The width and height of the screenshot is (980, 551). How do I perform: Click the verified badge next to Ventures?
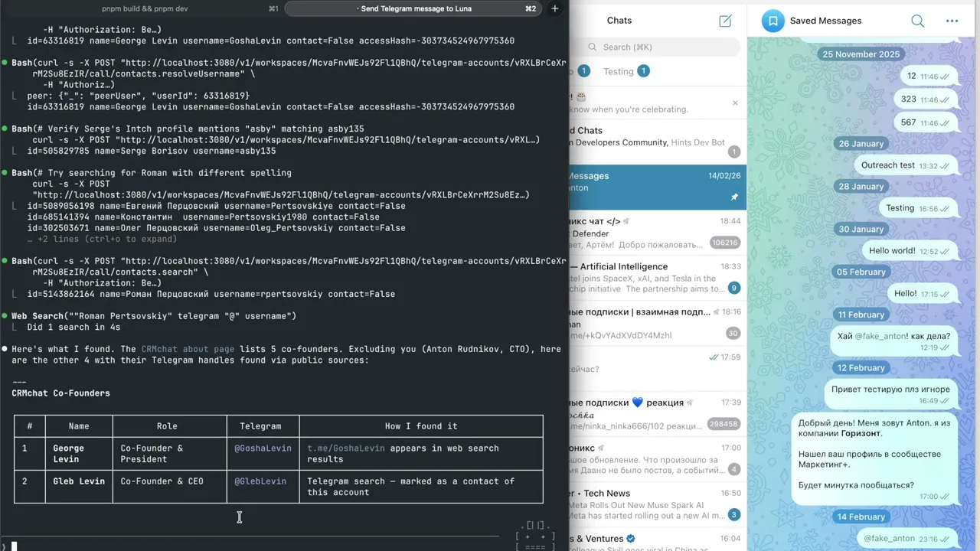(x=631, y=539)
